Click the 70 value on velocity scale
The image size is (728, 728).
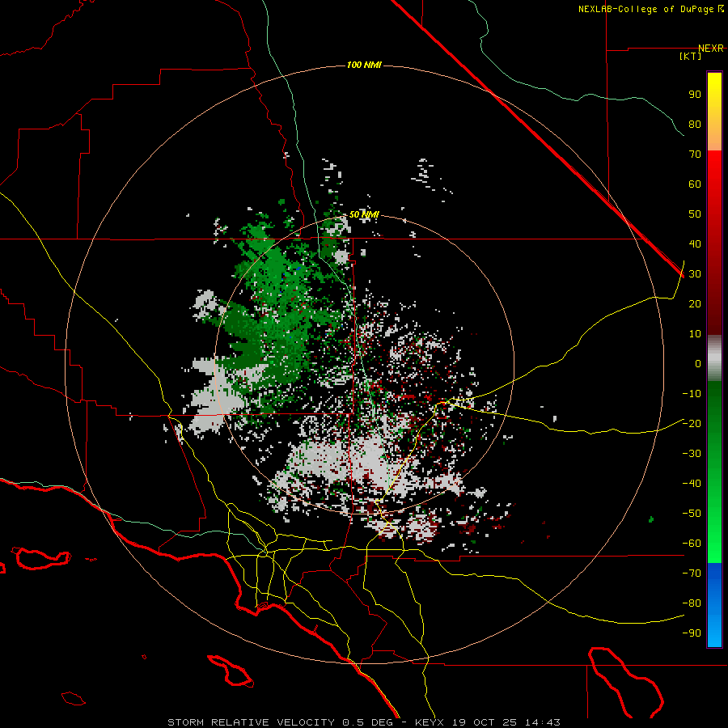point(695,154)
